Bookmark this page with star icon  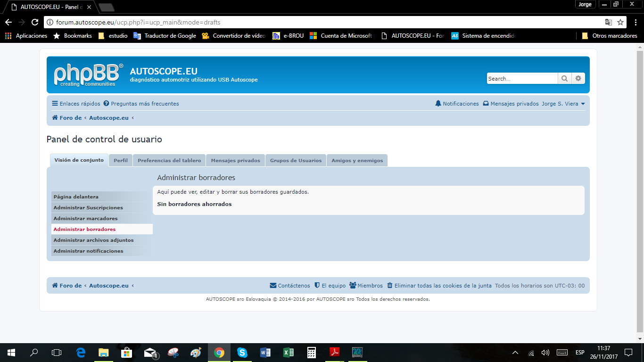click(620, 22)
